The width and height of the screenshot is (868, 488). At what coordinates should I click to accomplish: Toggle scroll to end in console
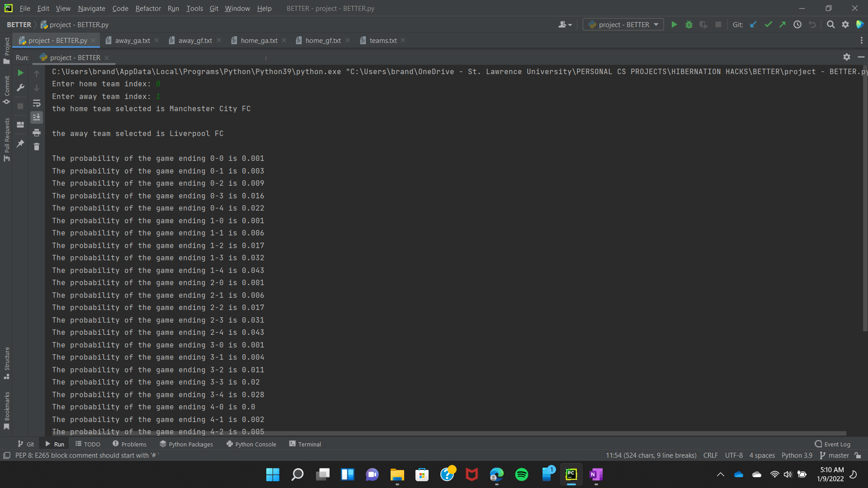point(37,117)
